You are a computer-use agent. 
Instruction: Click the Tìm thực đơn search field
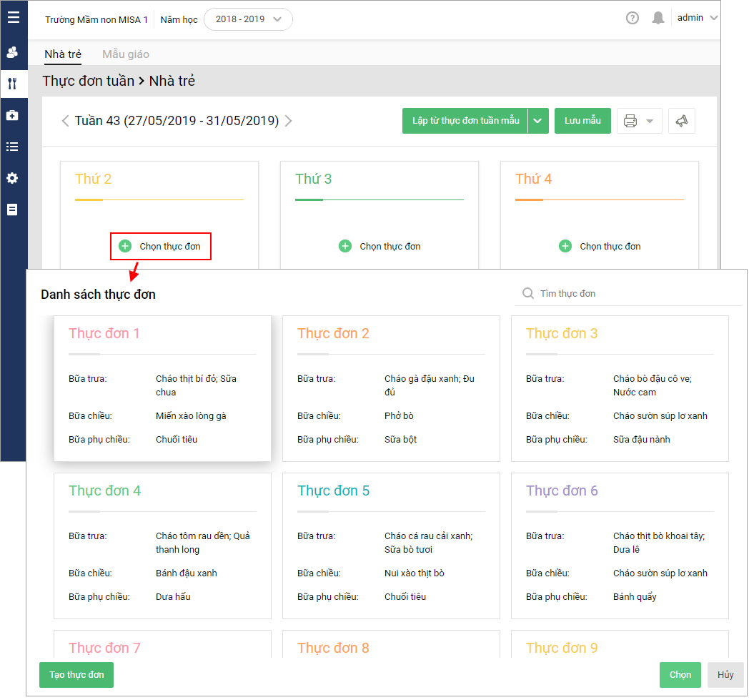629,293
